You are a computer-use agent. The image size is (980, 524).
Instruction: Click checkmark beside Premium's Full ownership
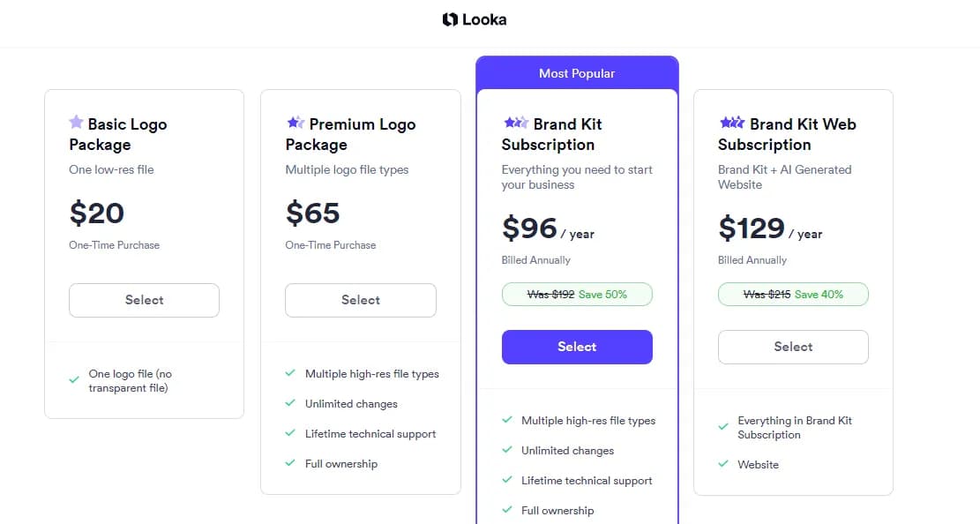[290, 463]
